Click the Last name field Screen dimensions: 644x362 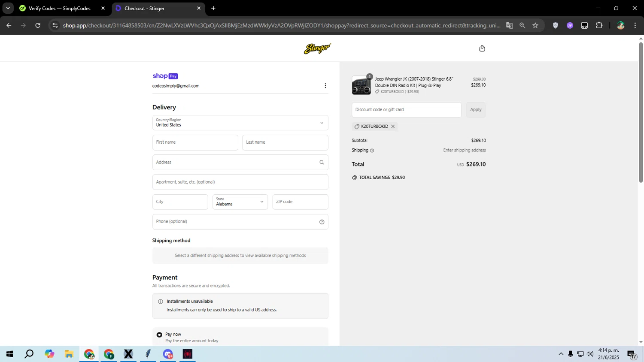[285, 142]
